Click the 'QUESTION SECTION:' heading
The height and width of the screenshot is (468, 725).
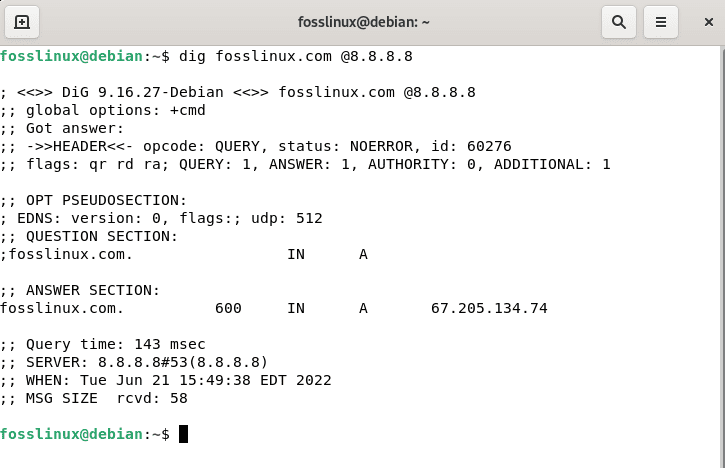click(102, 236)
